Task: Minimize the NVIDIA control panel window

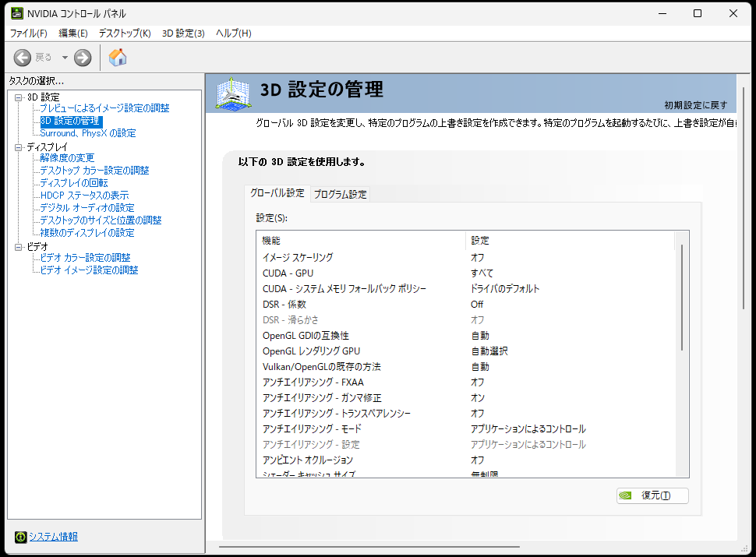Action: (x=662, y=13)
